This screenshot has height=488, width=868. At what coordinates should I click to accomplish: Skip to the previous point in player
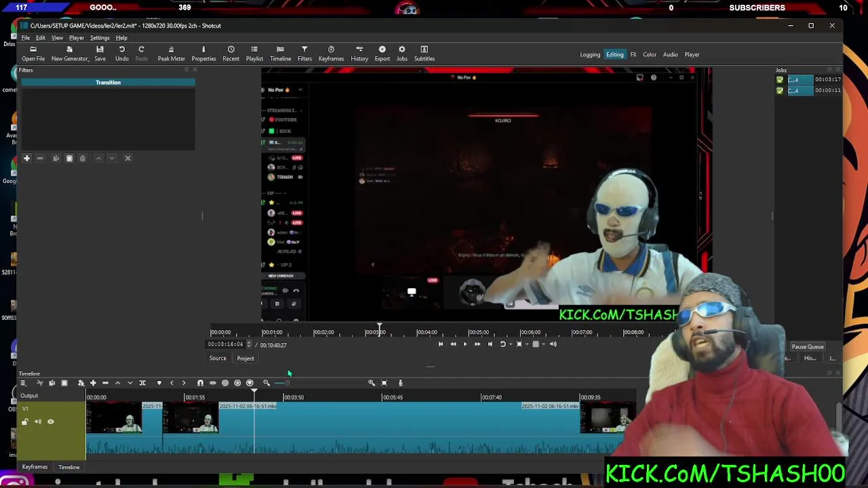coord(441,344)
